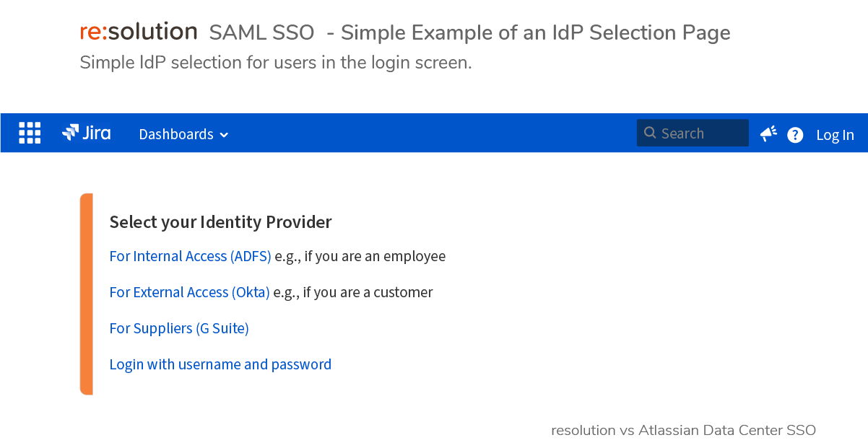
Task: Click the re:solution logo
Action: click(x=139, y=32)
